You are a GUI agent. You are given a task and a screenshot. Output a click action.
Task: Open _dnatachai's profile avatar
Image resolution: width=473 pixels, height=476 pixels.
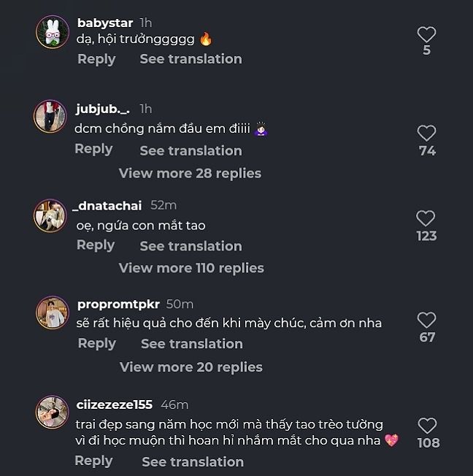50,215
